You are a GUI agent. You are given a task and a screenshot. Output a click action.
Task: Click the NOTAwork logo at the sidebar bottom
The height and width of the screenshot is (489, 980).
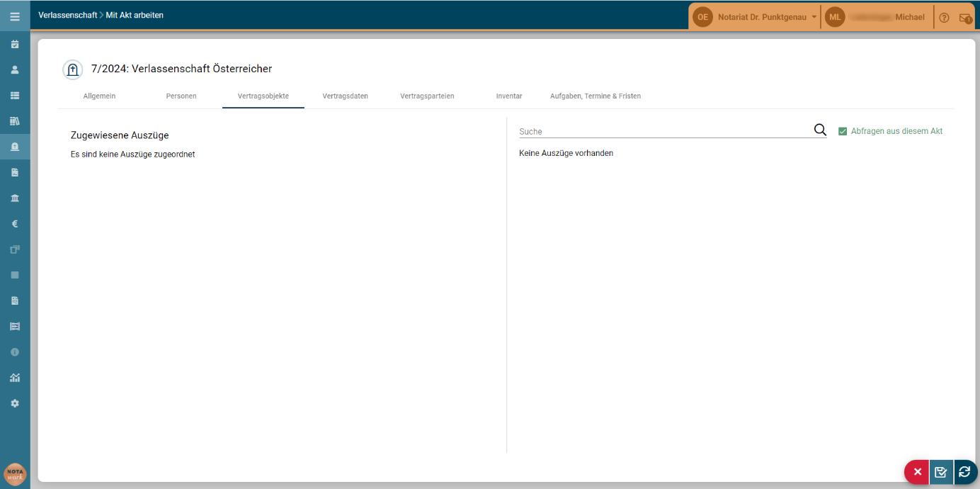(x=15, y=473)
